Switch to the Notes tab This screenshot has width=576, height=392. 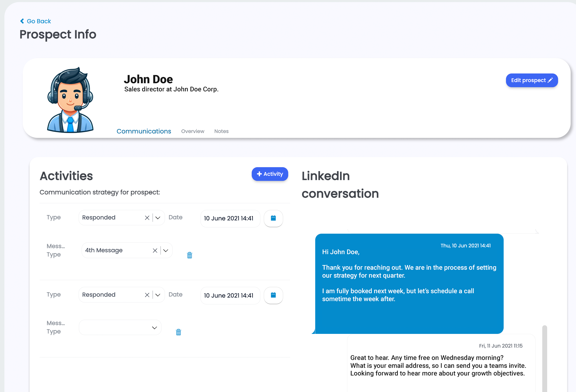(221, 131)
